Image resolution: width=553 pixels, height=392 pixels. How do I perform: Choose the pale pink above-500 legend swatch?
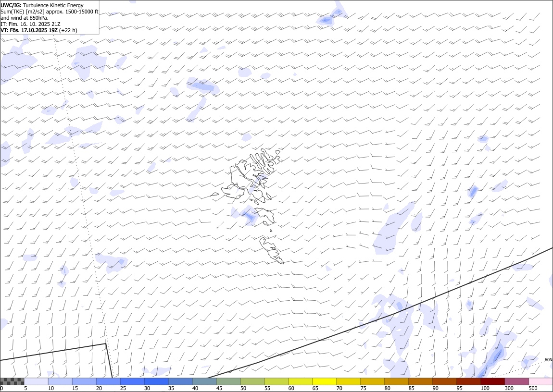[540, 381]
